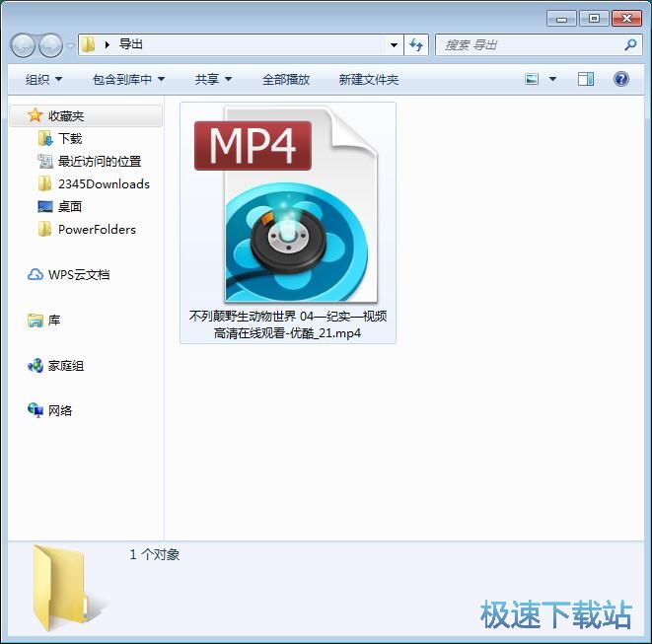Open the 下载 favorites folder
The image size is (652, 644).
coord(70,138)
